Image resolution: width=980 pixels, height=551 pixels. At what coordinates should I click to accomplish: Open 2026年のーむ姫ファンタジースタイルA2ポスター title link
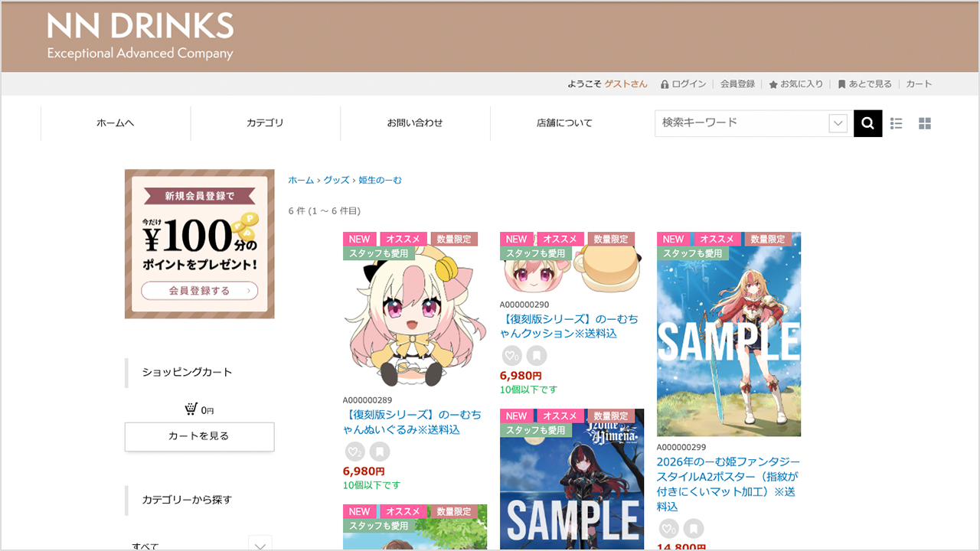[728, 484]
